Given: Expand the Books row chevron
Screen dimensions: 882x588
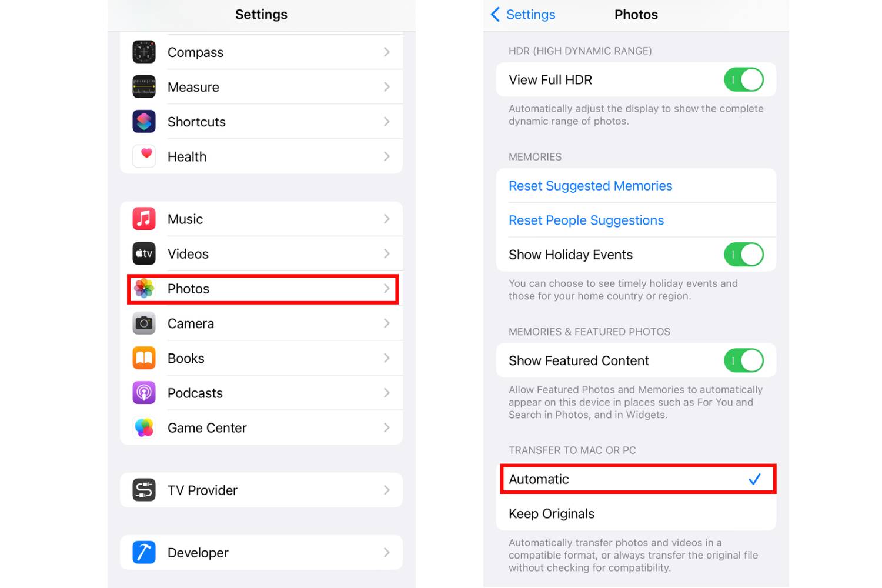Looking at the screenshot, I should [x=386, y=358].
